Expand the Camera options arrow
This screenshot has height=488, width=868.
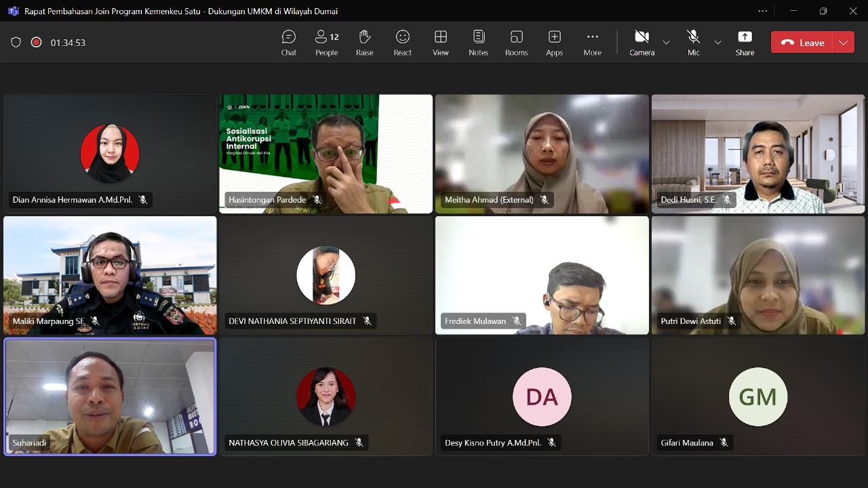666,43
